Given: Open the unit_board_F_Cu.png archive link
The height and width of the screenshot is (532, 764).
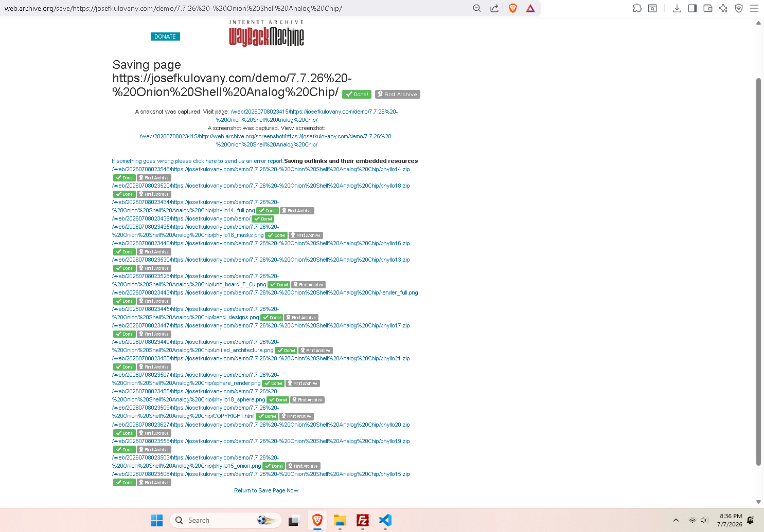Looking at the screenshot, I should [196, 280].
